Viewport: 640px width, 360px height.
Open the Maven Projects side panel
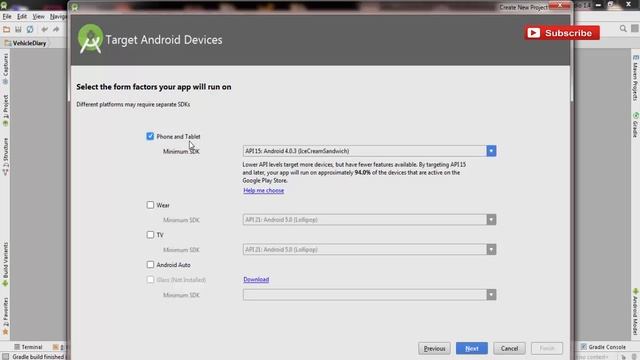pos(635,78)
